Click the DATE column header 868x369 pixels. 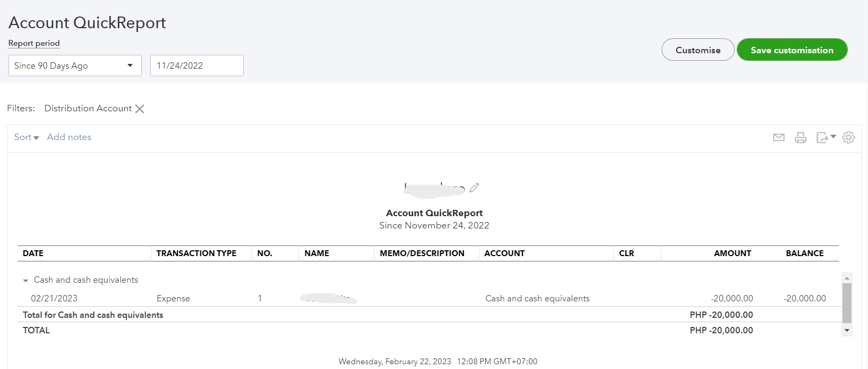(x=33, y=253)
